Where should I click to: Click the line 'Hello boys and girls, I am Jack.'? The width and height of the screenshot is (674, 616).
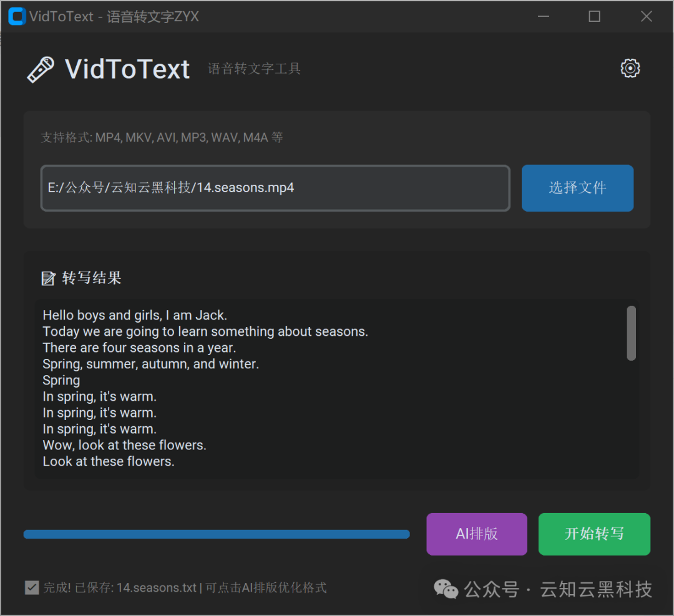coord(135,315)
